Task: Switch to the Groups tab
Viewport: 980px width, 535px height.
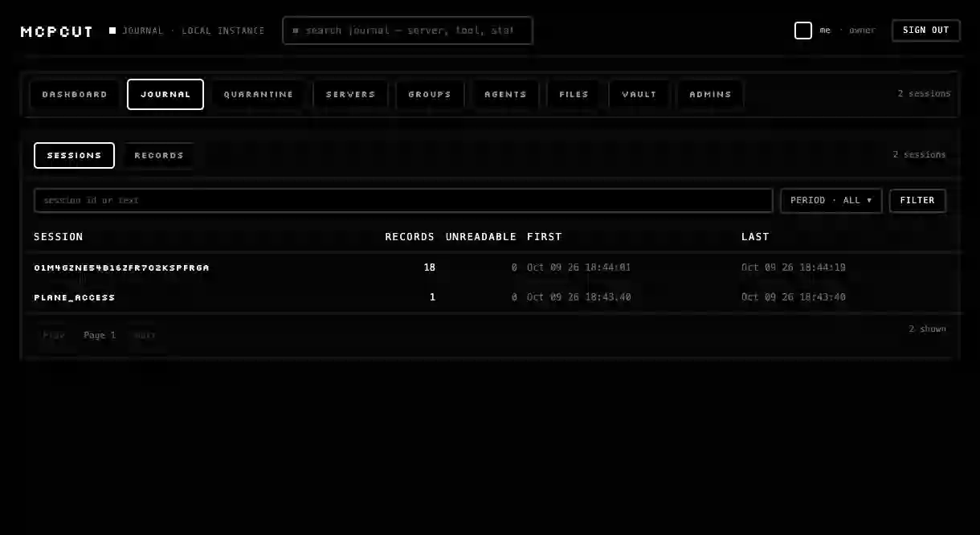Action: (430, 94)
